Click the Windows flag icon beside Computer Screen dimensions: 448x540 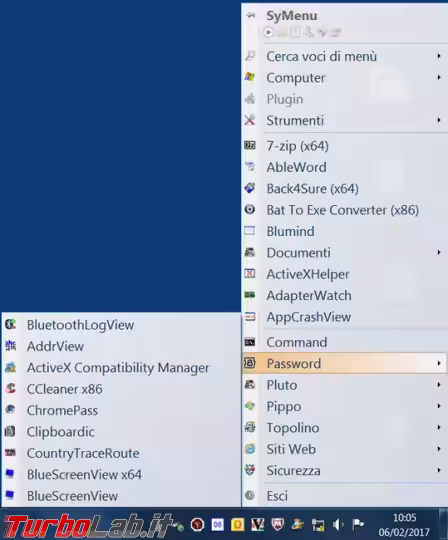[250, 77]
